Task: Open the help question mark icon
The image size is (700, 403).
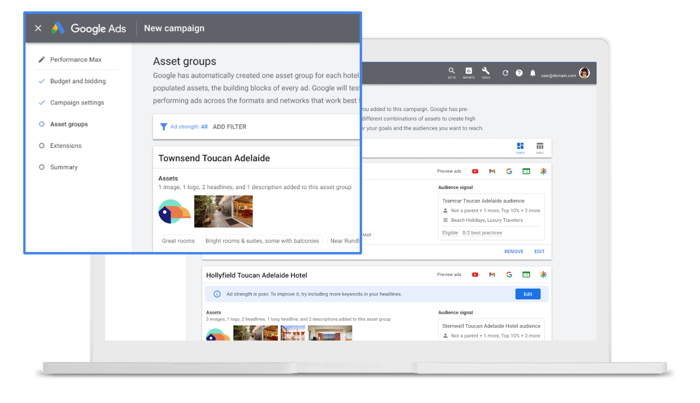Action: tap(519, 73)
